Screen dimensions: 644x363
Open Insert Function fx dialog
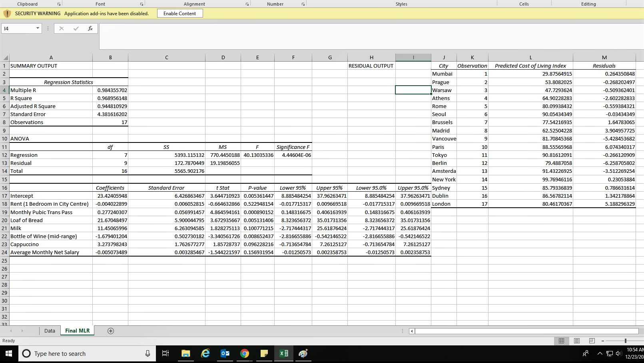pos(90,28)
